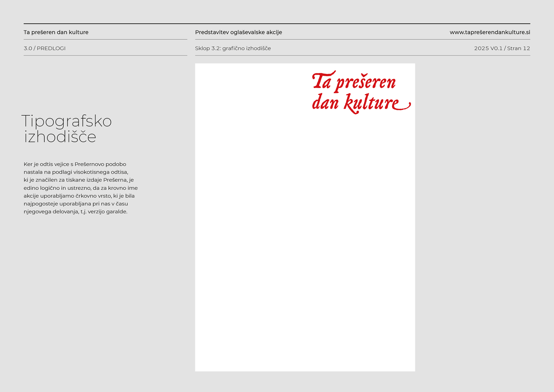Click the white poster page area
554x392 pixels.
coord(305,231)
